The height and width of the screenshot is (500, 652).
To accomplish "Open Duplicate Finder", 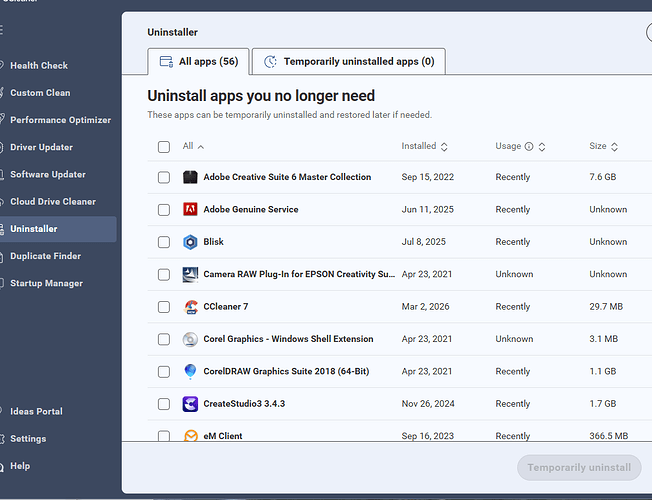I will [x=45, y=256].
